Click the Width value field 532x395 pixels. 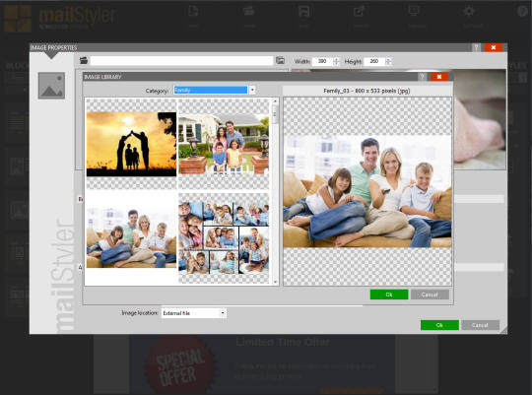[x=322, y=61]
